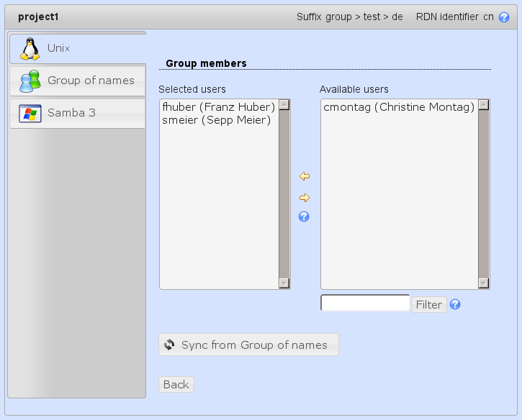Viewport: 522px width, 420px height.
Task: Open help for group member arrows
Action: point(304,216)
